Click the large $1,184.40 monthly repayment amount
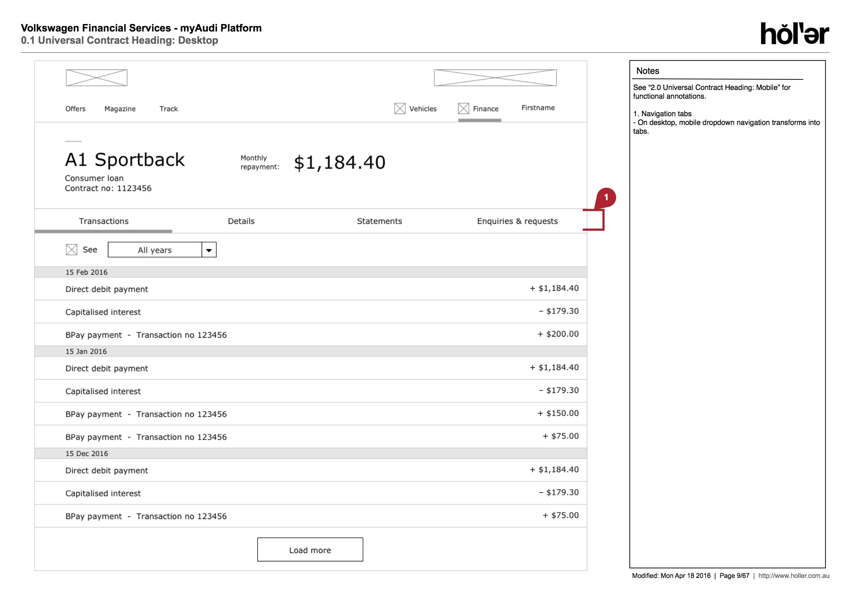This screenshot has height=614, width=868. coord(339,163)
